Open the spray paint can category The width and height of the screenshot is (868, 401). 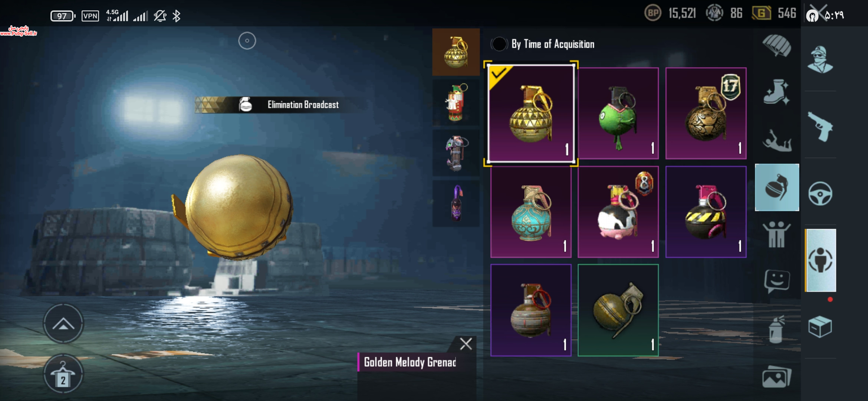pos(777,329)
